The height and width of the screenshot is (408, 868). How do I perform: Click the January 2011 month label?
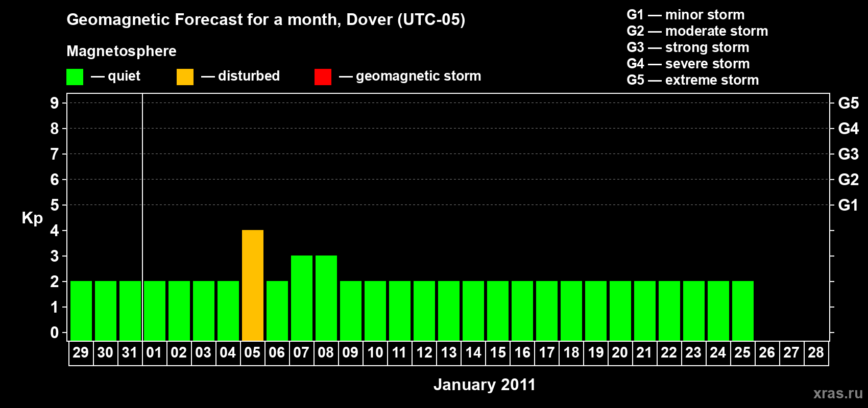click(x=485, y=385)
